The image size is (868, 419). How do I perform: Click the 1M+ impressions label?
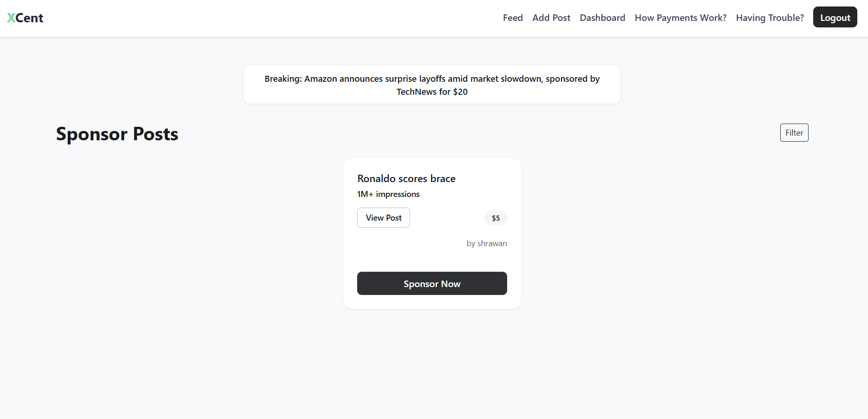(x=388, y=194)
